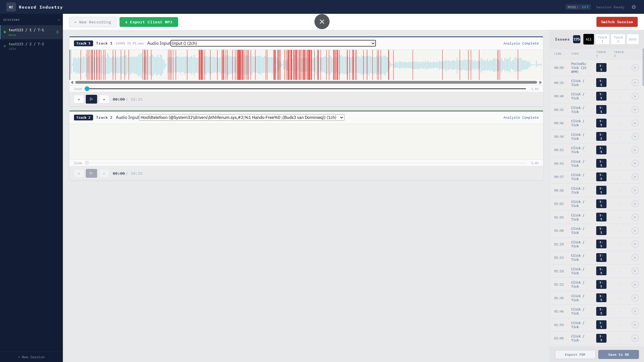The height and width of the screenshot is (362, 644).
Task: Open Track 1 Audio Input dropdown
Action: 273,43
